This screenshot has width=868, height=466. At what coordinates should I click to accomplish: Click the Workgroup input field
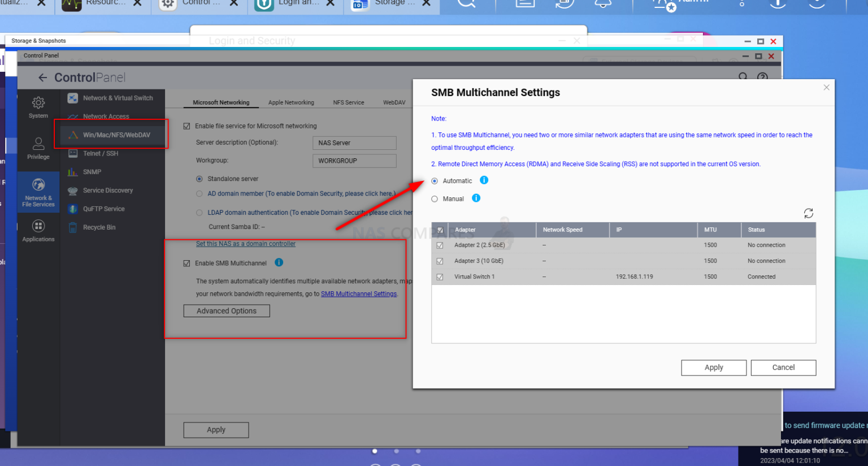pyautogui.click(x=354, y=161)
